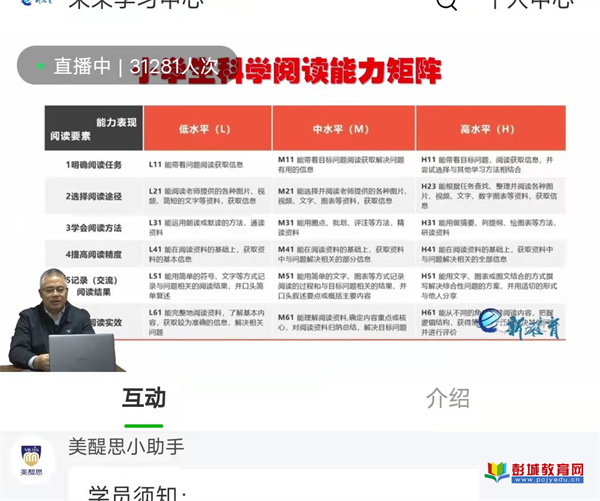Click the 低水平（L） column header

[207, 128]
